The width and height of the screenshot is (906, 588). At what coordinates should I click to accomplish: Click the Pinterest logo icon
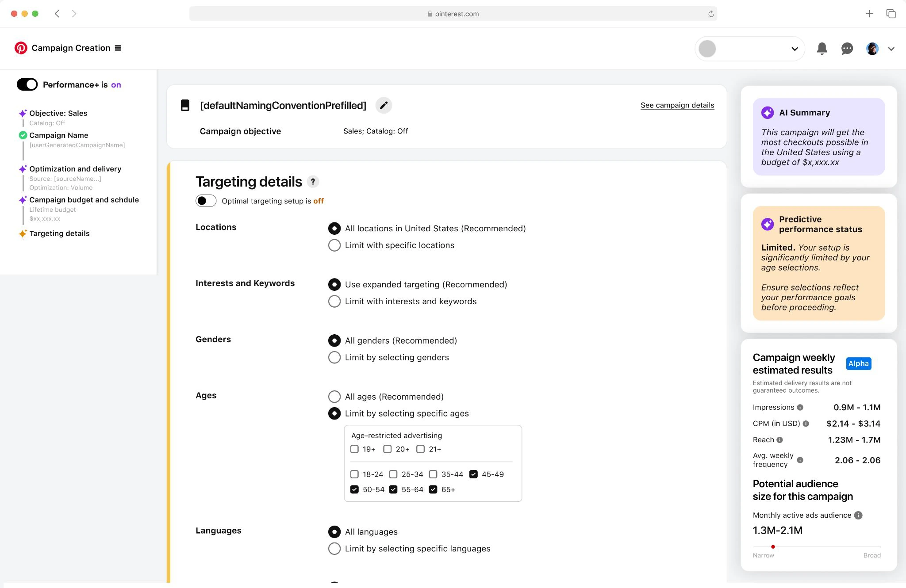tap(21, 48)
